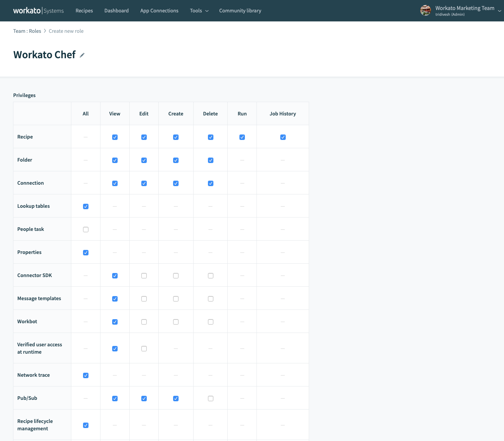Uncheck Folder Delete privilege

click(211, 160)
